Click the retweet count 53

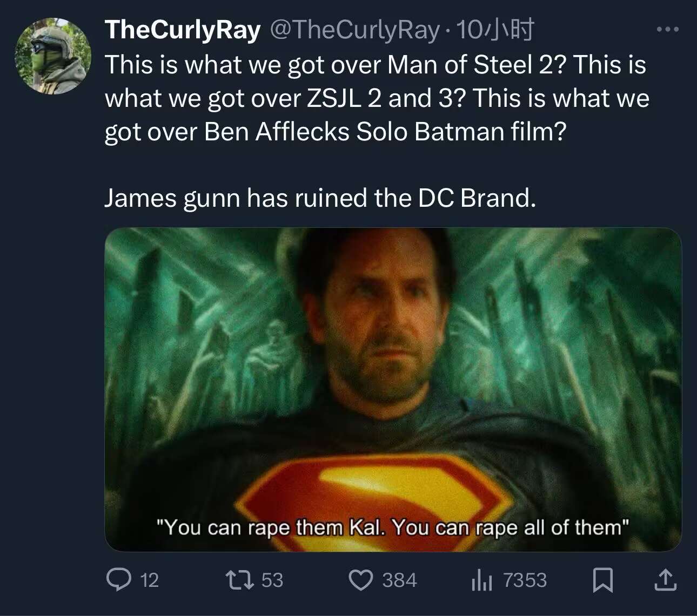(272, 580)
